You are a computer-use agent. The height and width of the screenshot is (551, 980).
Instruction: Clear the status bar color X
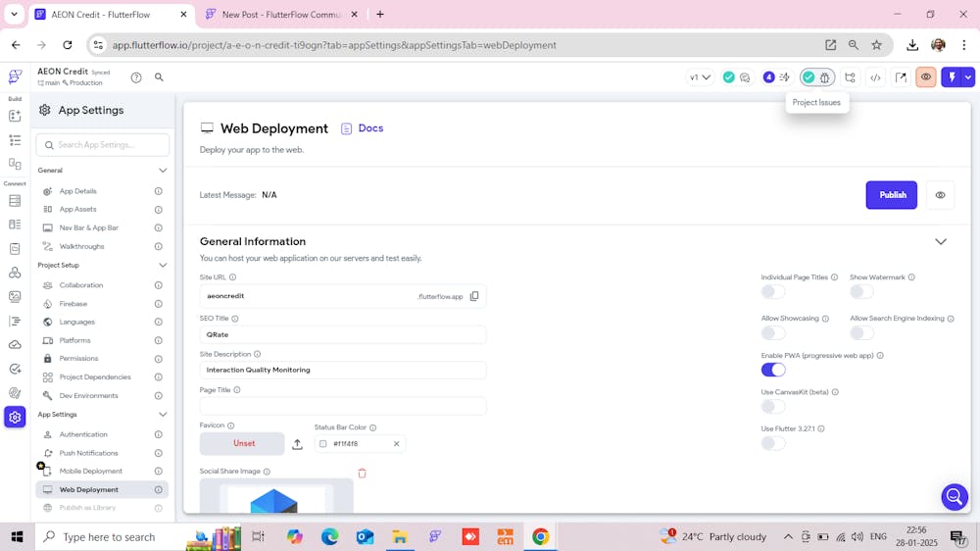(x=396, y=444)
